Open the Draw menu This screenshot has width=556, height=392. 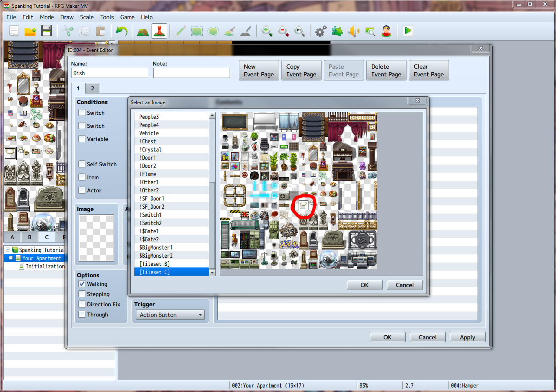point(67,17)
